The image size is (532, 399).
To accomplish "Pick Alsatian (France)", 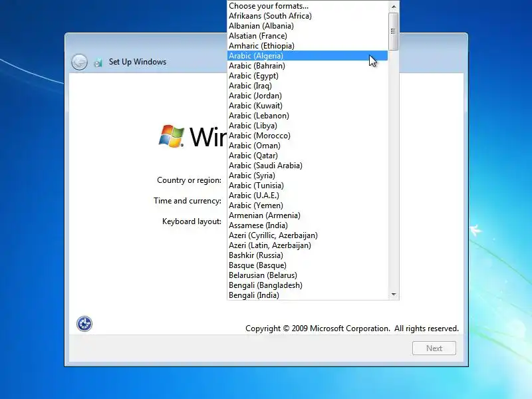I will pos(307,36).
